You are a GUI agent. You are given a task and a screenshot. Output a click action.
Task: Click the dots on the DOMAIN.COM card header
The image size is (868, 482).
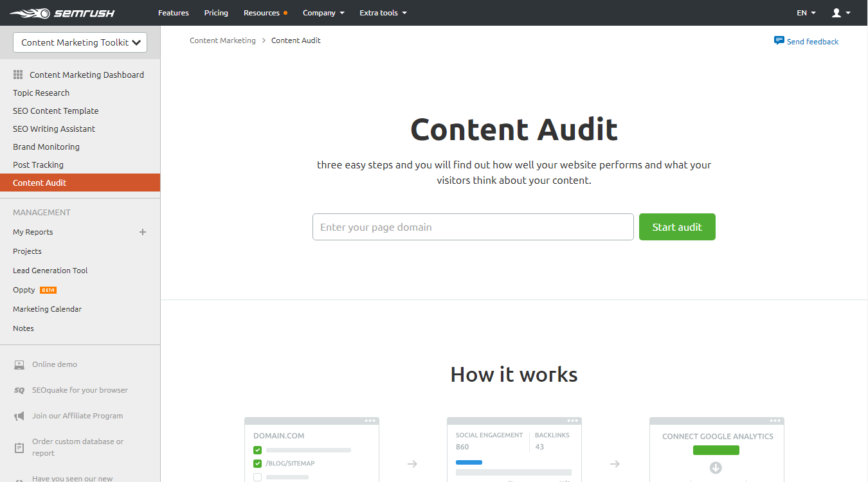tap(370, 421)
